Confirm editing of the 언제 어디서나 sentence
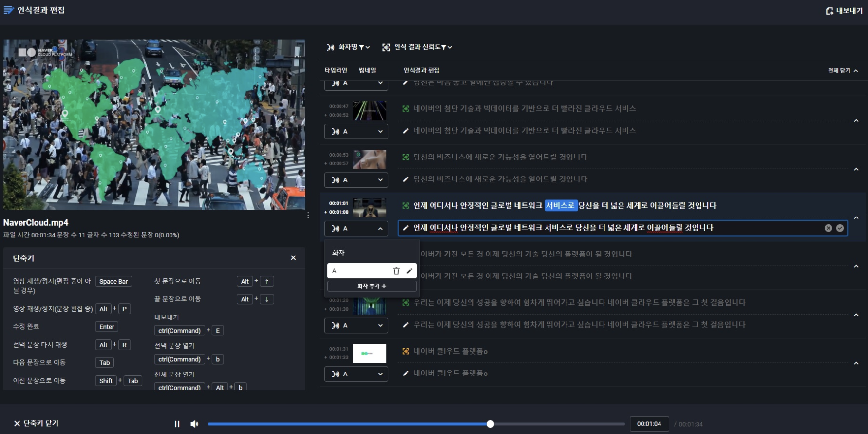 (840, 228)
